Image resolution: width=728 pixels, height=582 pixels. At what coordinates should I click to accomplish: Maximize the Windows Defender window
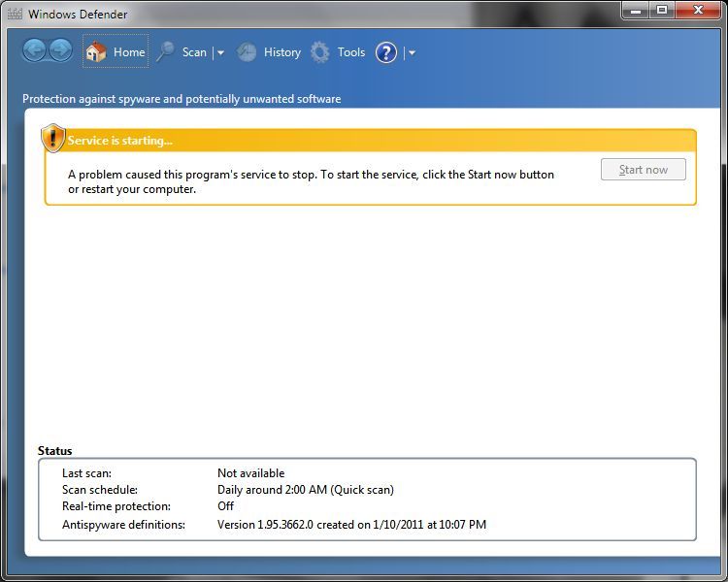[662, 10]
